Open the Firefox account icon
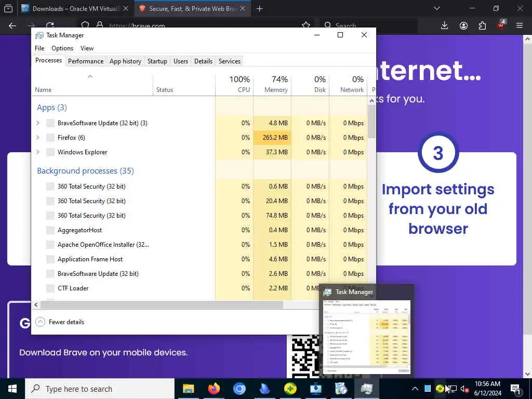532x399 pixels. [463, 25]
